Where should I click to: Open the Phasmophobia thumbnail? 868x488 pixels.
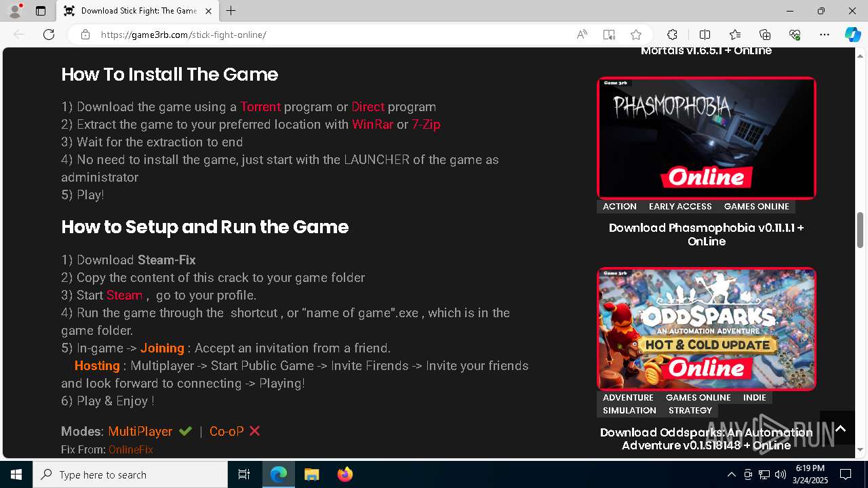pos(707,138)
